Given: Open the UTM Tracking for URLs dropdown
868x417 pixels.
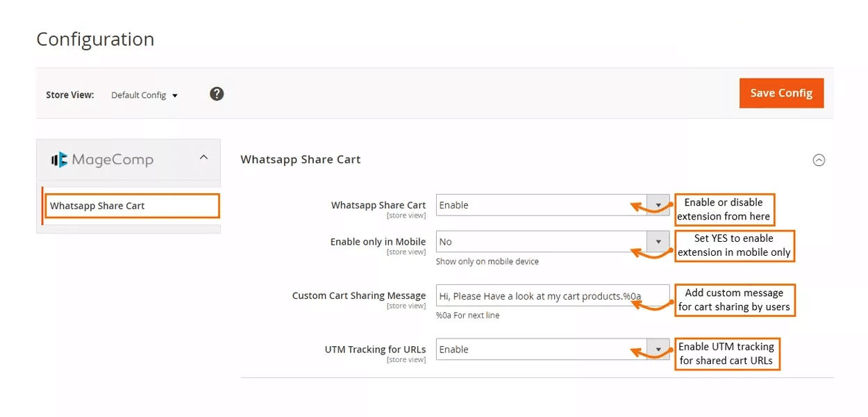Looking at the screenshot, I should (542, 350).
